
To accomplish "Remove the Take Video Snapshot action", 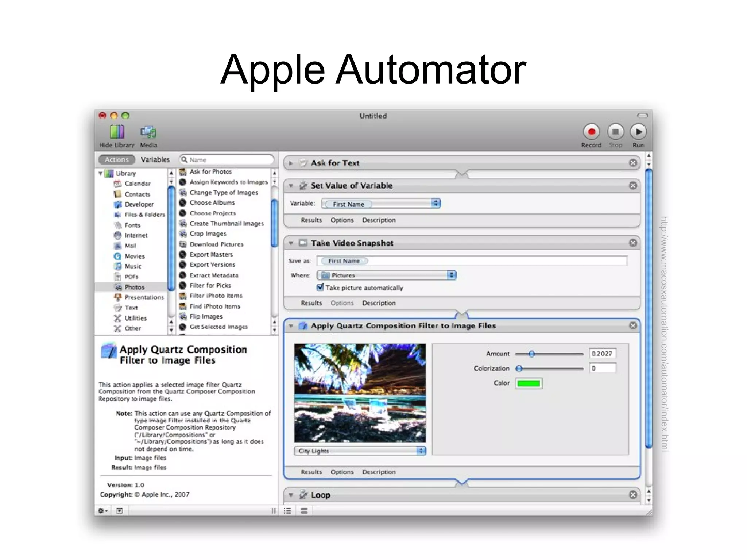I will 633,243.
